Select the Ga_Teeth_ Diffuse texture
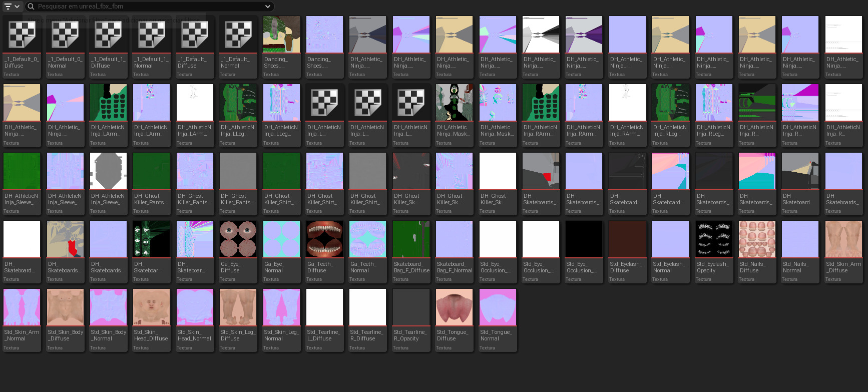868x392 pixels. (x=325, y=251)
